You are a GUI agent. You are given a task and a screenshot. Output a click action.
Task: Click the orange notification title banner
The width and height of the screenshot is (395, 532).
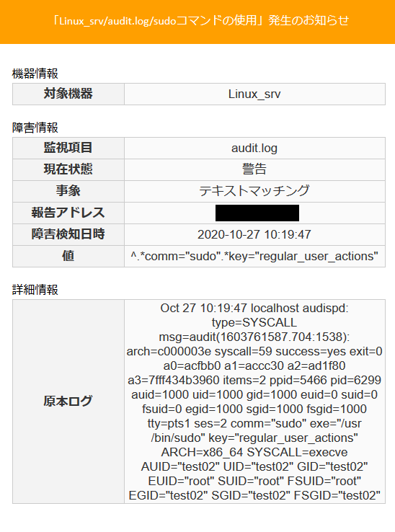pyautogui.click(x=197, y=22)
